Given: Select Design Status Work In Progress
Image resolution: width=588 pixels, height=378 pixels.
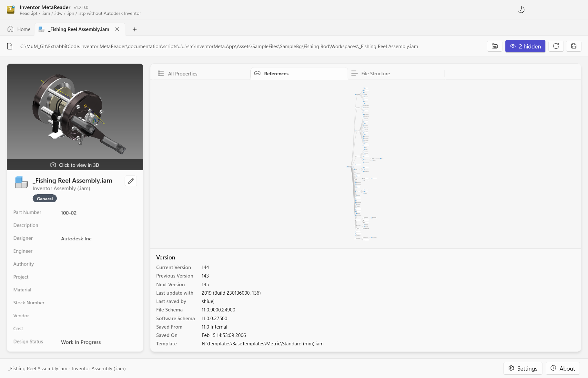Looking at the screenshot, I should point(81,342).
